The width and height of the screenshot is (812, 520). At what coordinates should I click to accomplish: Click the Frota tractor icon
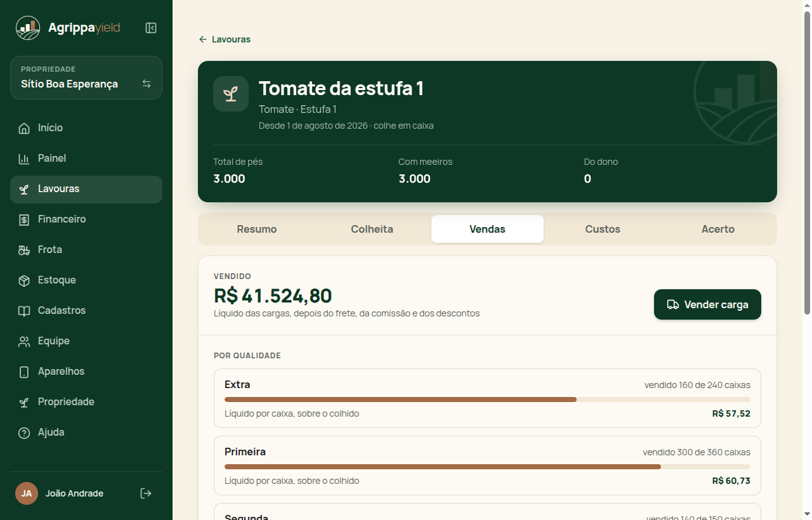[24, 250]
